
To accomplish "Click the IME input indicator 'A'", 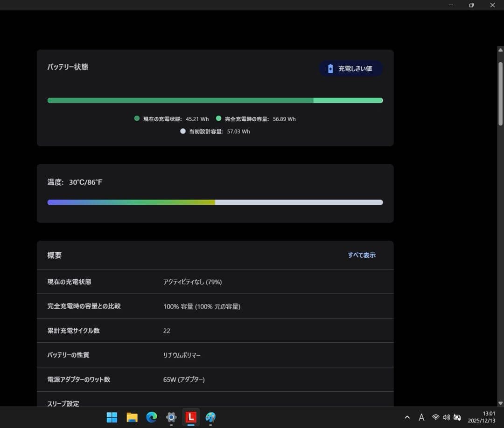I will coord(421,417).
